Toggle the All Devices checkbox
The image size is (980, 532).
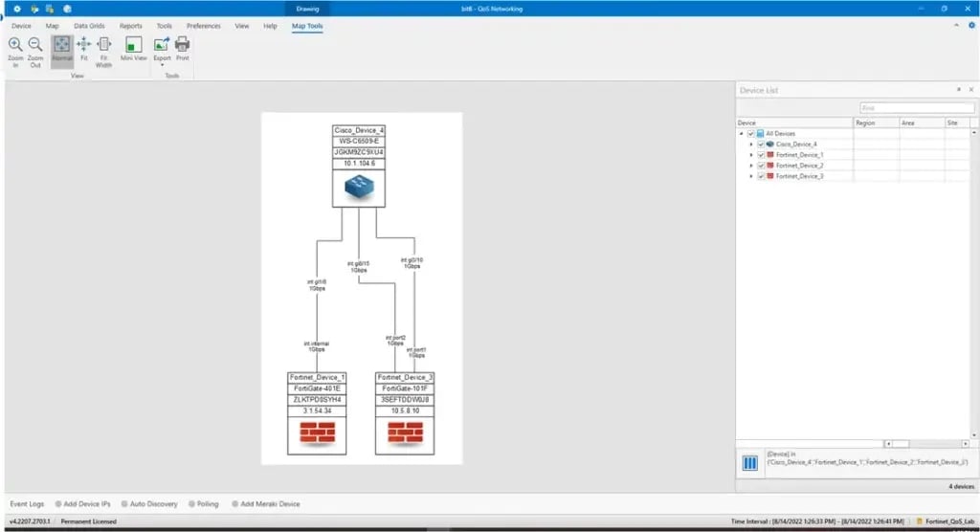point(750,133)
